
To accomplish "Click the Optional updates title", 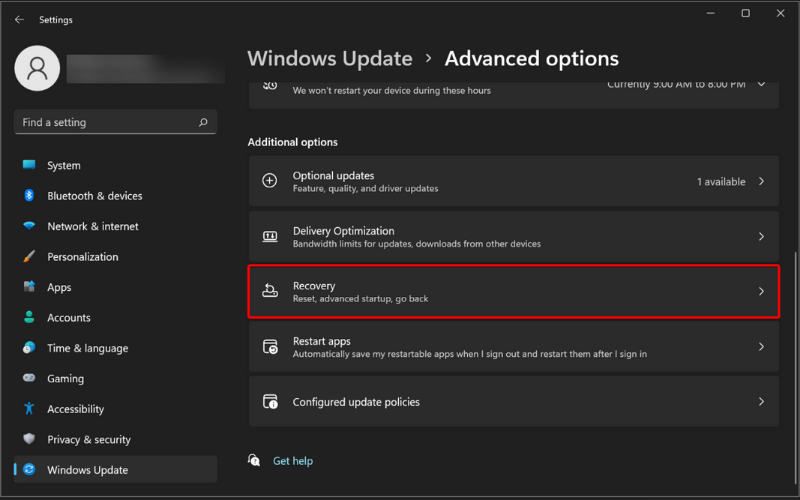I will click(333, 175).
